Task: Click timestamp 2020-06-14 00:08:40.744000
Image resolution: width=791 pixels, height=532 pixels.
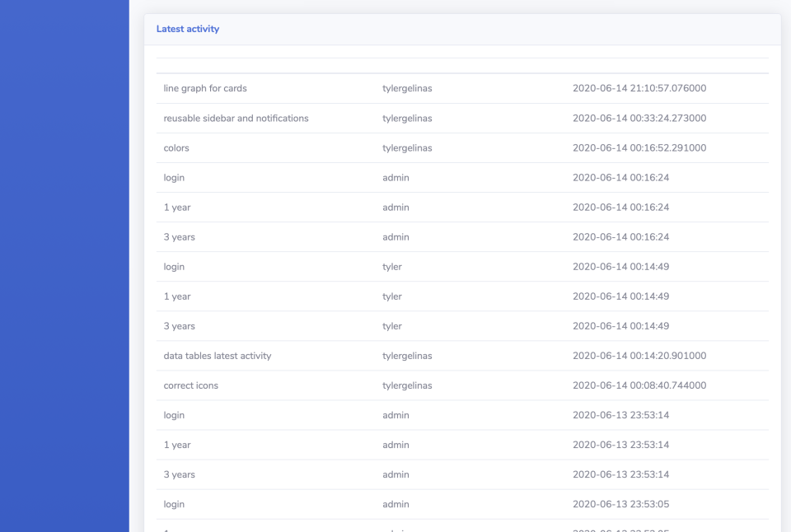Action: (639, 385)
